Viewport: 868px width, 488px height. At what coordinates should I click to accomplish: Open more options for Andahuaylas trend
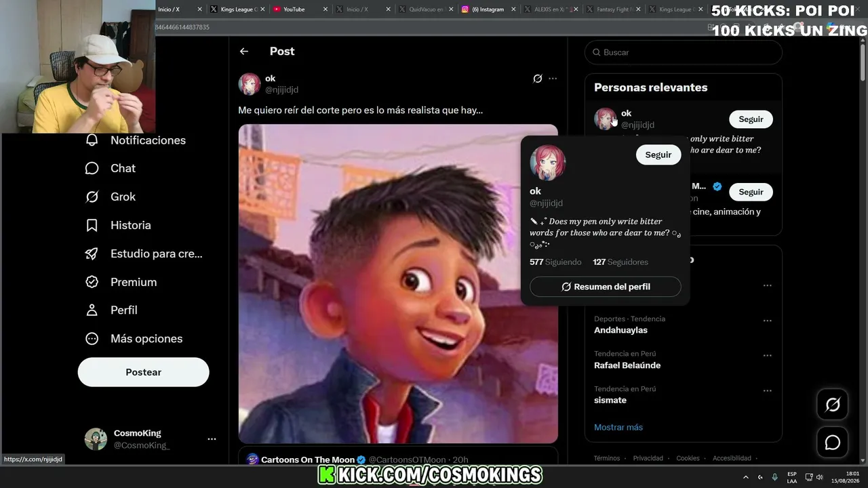(767, 321)
